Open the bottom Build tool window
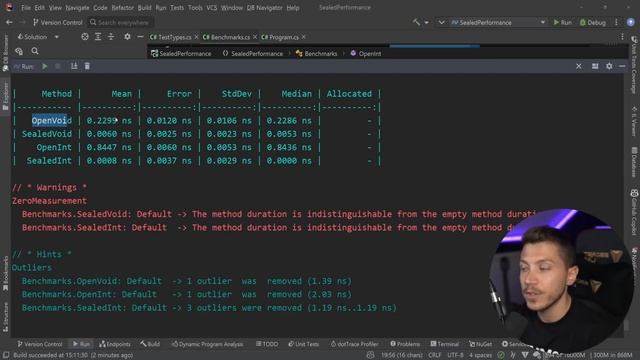 click(x=150, y=344)
